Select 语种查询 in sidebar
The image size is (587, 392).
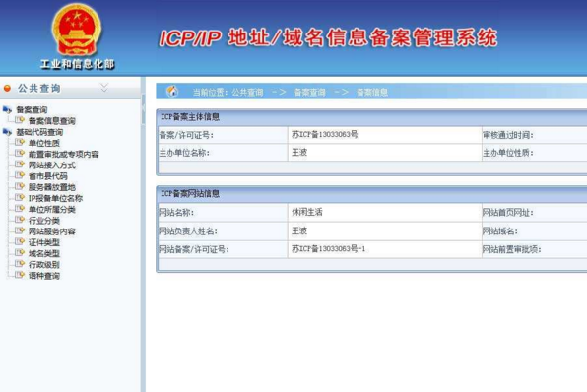click(44, 276)
